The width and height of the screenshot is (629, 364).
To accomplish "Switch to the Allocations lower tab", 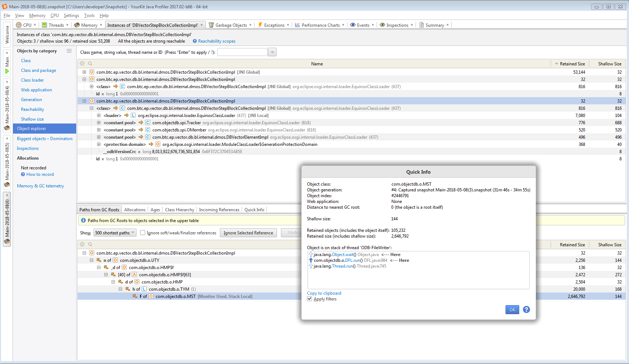I will point(135,210).
